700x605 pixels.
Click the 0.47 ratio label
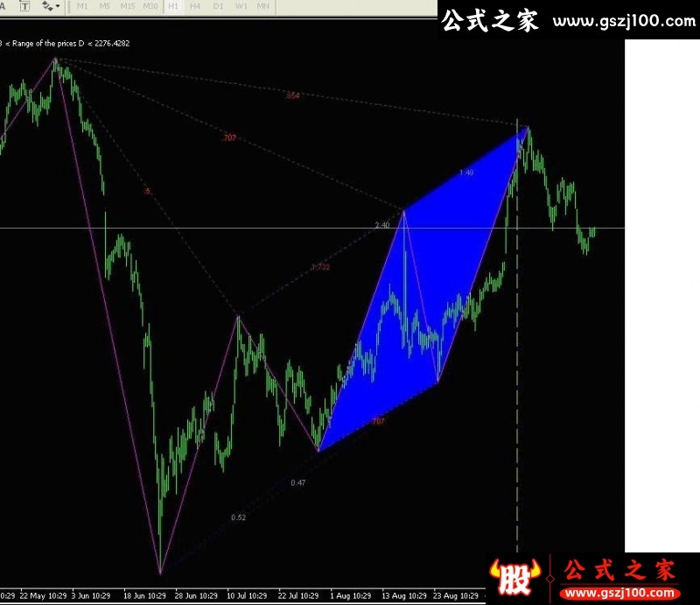click(x=298, y=482)
